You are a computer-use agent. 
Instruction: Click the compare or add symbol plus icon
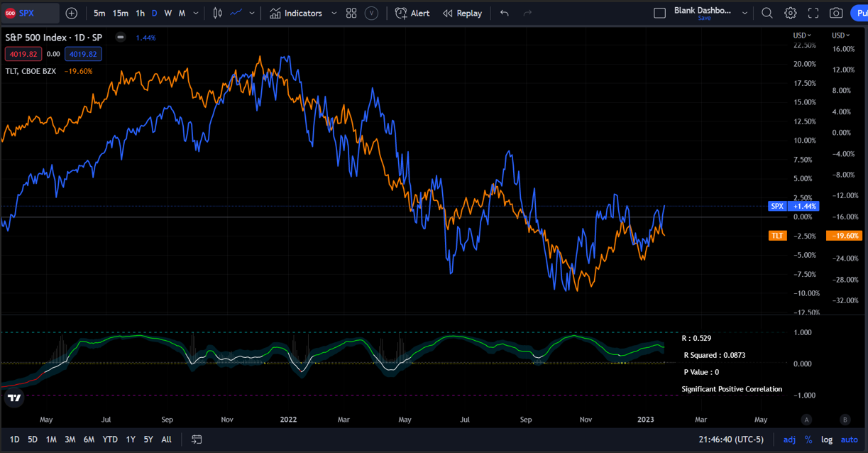(x=72, y=13)
